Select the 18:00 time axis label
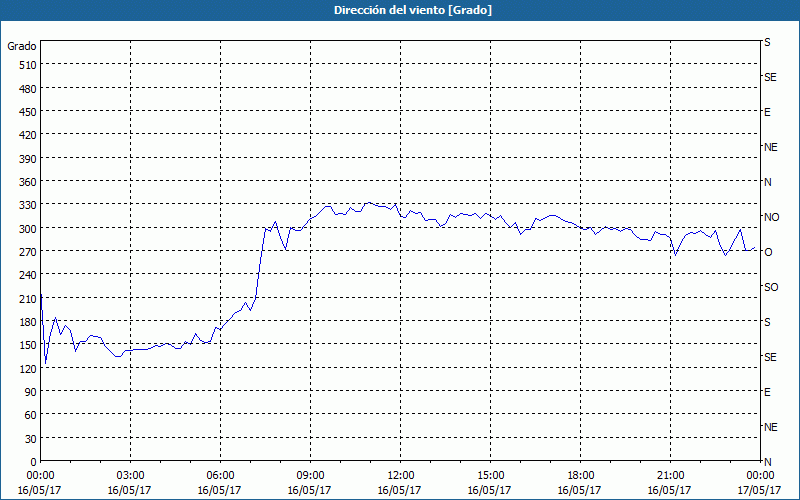This screenshot has height=500, width=800. coord(580,476)
